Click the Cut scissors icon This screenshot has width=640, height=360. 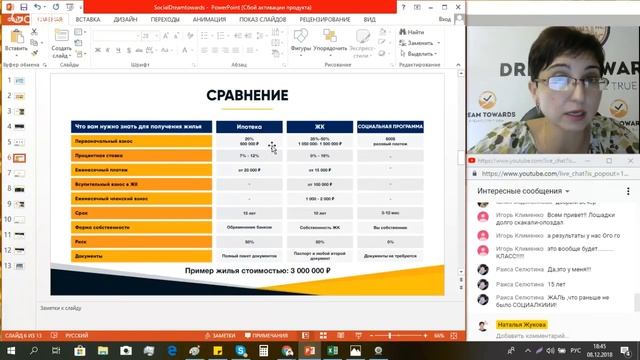point(34,32)
